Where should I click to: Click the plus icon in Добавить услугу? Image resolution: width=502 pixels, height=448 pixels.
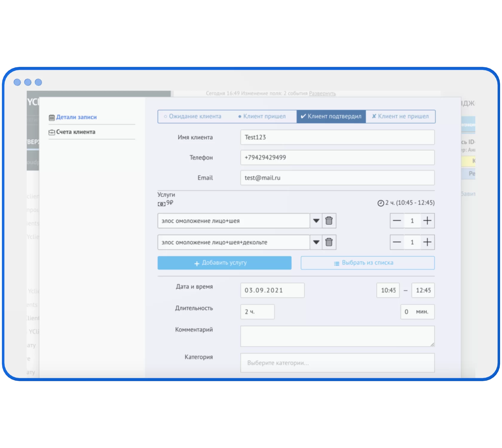click(197, 263)
